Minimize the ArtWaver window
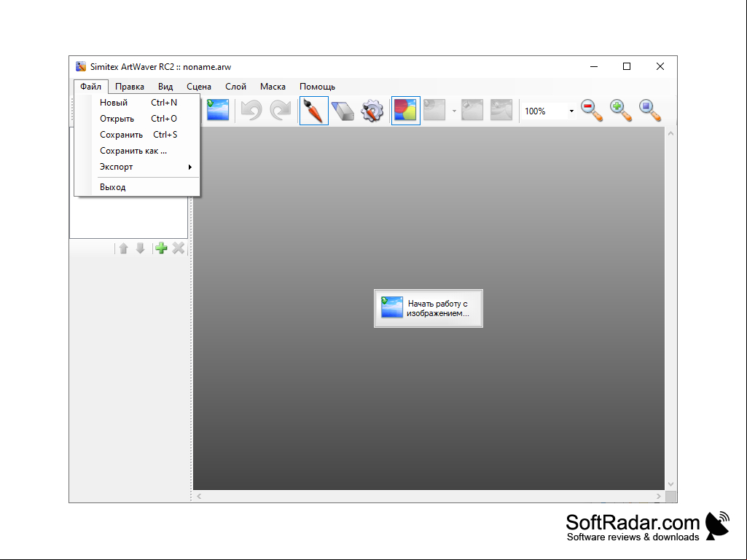The image size is (747, 560). pyautogui.click(x=594, y=67)
